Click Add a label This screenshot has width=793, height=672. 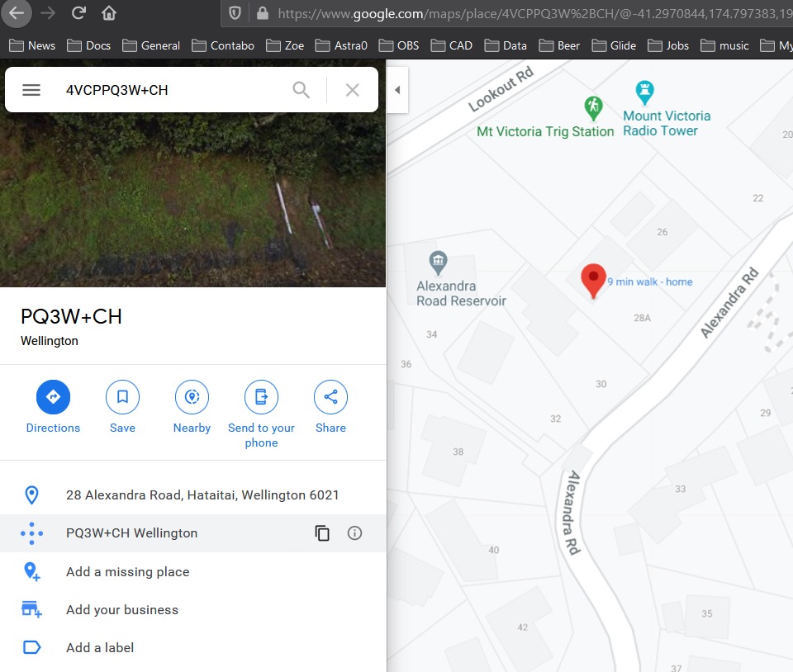tap(99, 648)
